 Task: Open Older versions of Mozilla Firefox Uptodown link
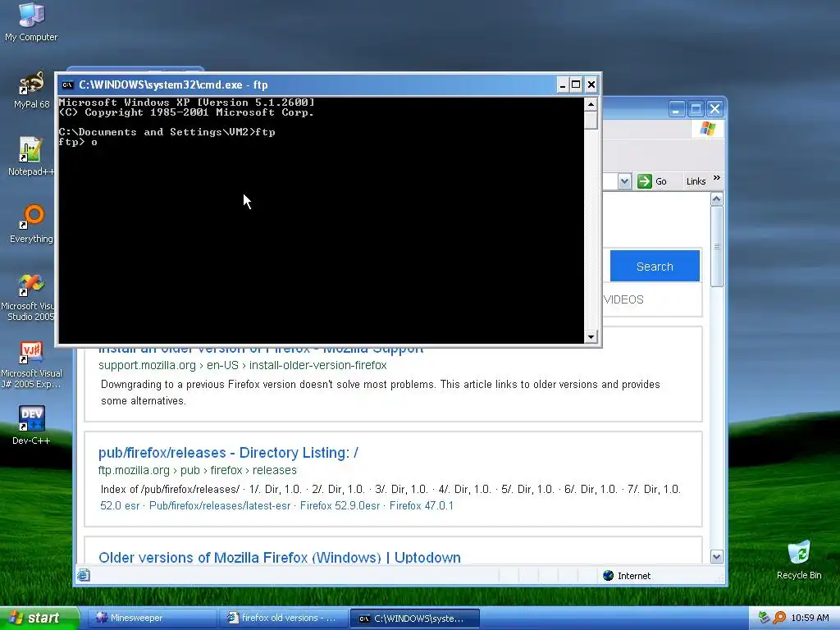pos(280,557)
